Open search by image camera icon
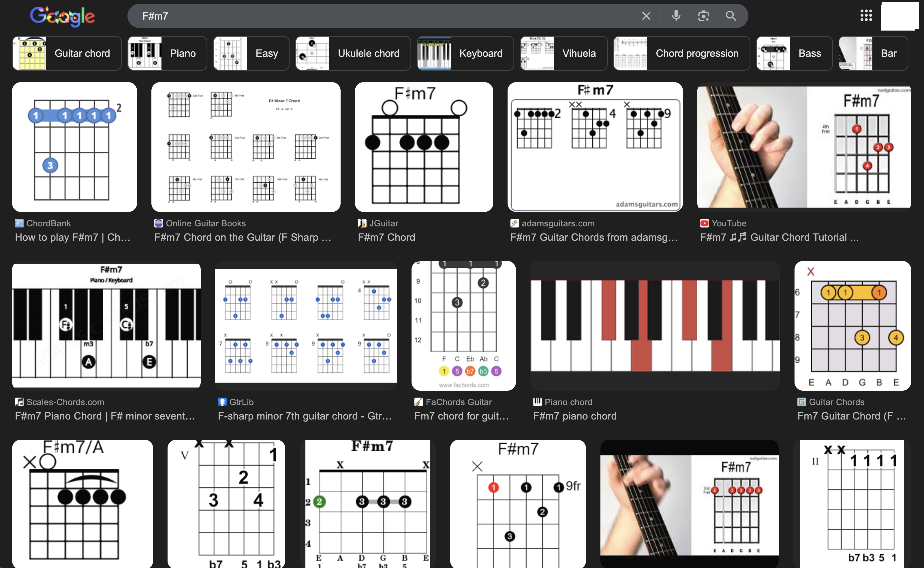Screen dimensions: 924x568 [703, 16]
